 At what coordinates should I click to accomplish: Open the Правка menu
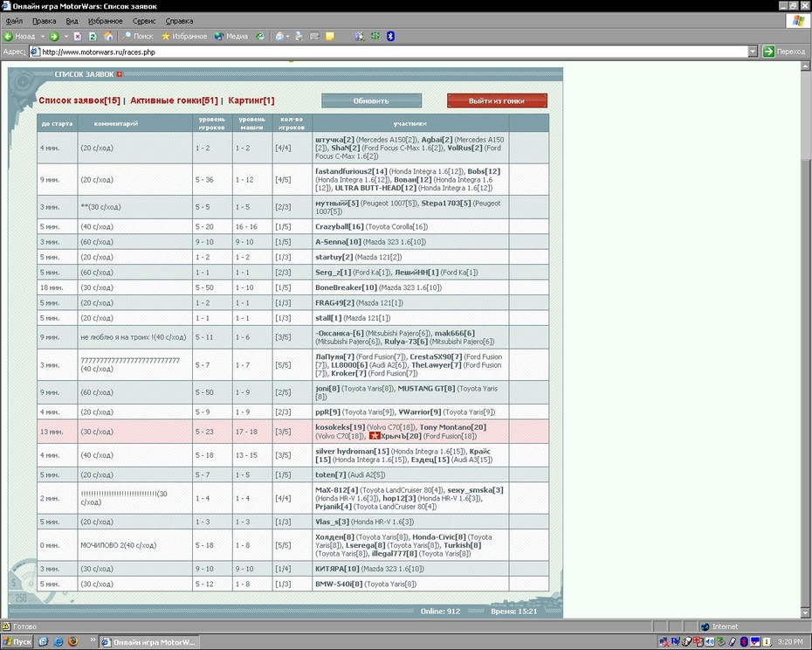click(x=44, y=21)
